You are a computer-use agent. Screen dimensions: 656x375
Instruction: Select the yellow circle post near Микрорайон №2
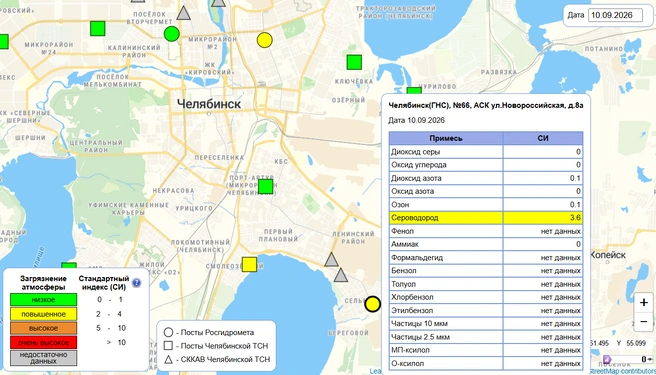(x=264, y=40)
